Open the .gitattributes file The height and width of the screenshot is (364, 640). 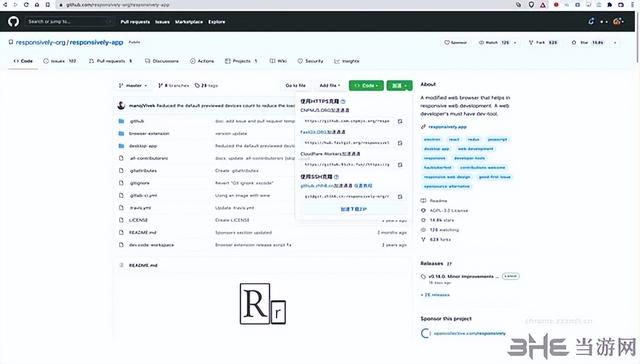(x=143, y=171)
